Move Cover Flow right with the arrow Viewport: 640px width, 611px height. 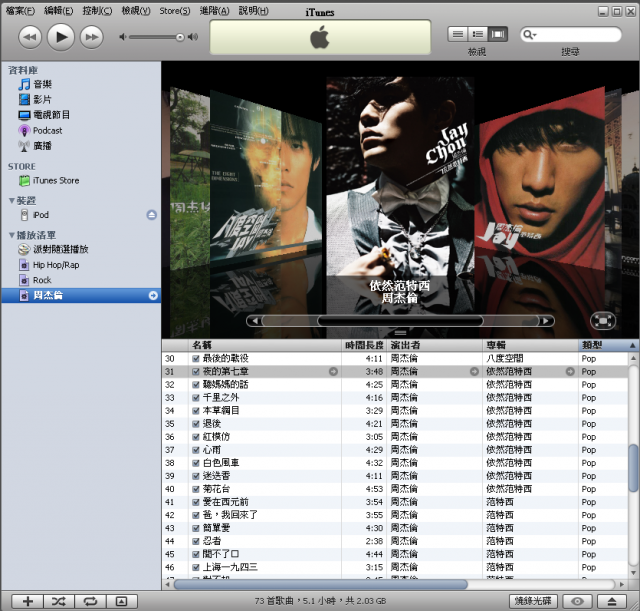(x=546, y=321)
